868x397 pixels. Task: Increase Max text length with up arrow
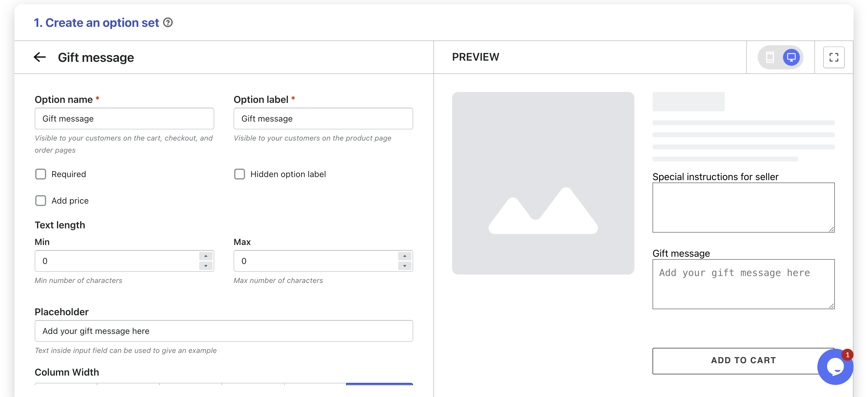click(404, 256)
